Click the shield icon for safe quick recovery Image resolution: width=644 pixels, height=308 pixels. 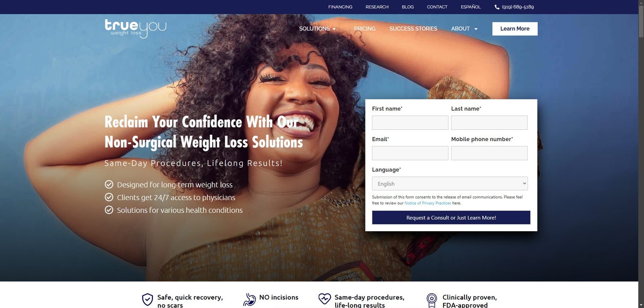(148, 300)
